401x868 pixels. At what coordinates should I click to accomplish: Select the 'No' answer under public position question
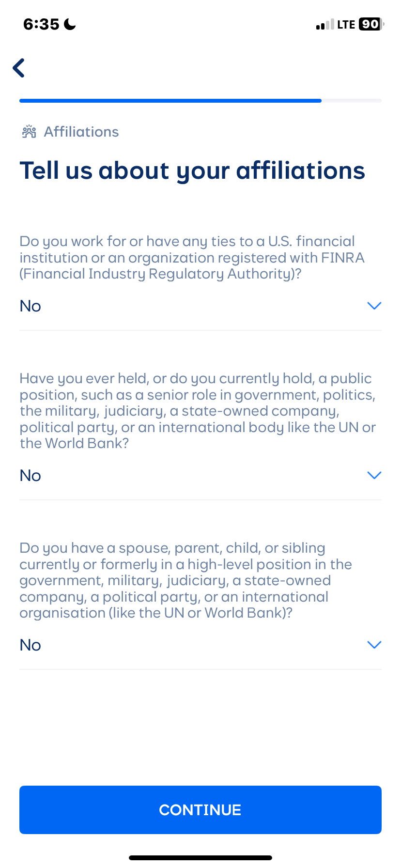pos(31,476)
